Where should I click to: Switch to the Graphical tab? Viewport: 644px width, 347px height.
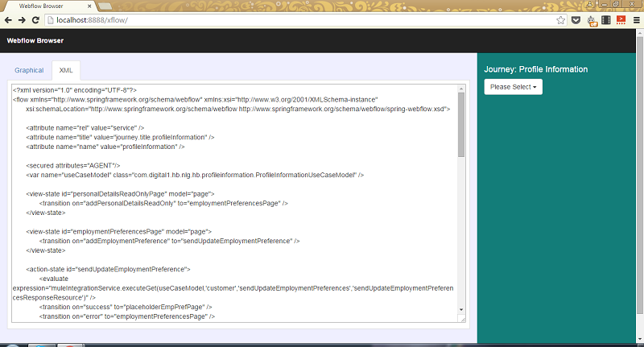coord(29,70)
